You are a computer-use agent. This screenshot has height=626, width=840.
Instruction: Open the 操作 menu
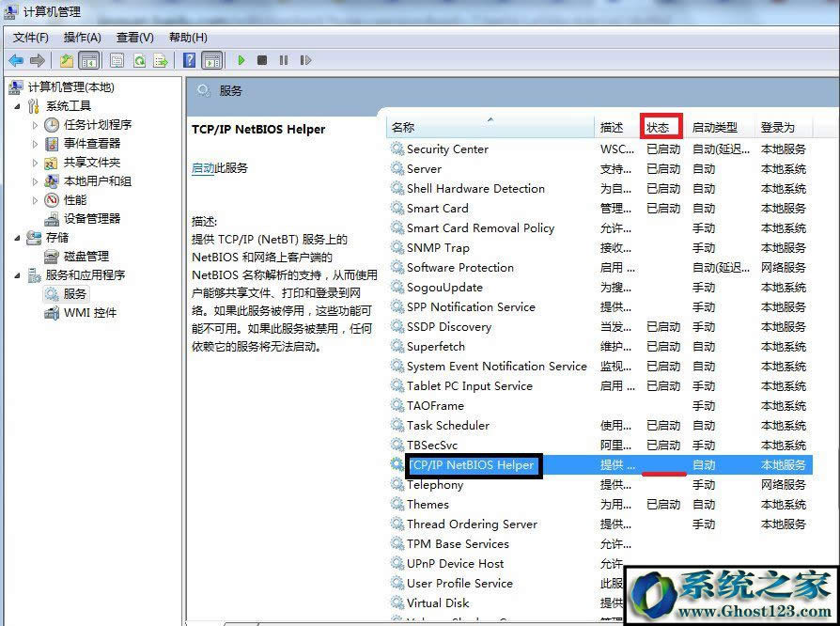(x=84, y=38)
